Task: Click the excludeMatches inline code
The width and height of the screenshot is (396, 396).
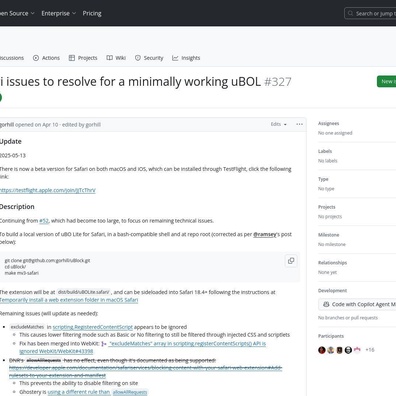Action: coord(27,327)
